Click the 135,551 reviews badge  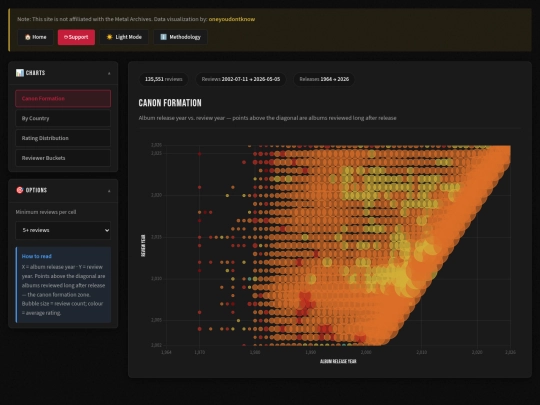(x=164, y=79)
